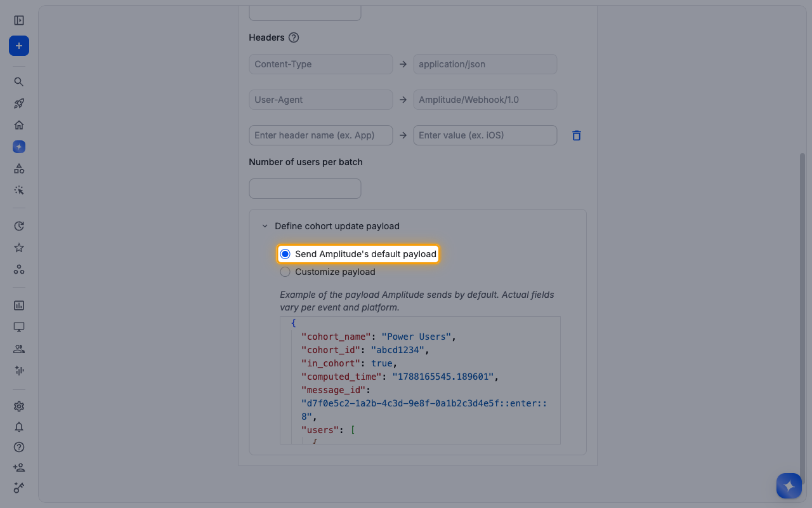
Task: Open the waveform sparkle sidebar icon
Action: pos(19,370)
